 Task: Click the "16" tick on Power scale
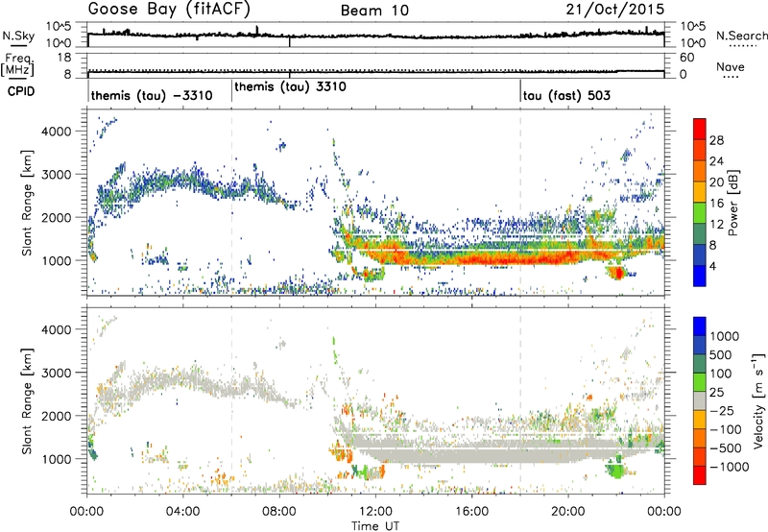click(716, 204)
